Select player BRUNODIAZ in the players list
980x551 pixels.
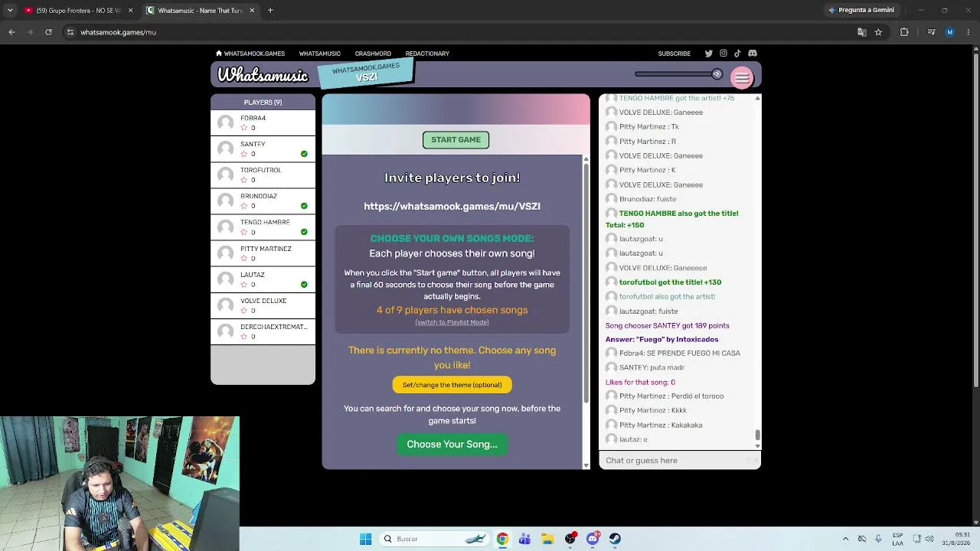pyautogui.click(x=263, y=201)
